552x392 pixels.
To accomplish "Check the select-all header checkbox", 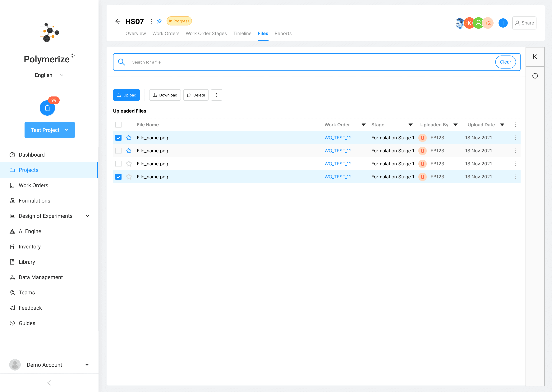I will [x=118, y=125].
